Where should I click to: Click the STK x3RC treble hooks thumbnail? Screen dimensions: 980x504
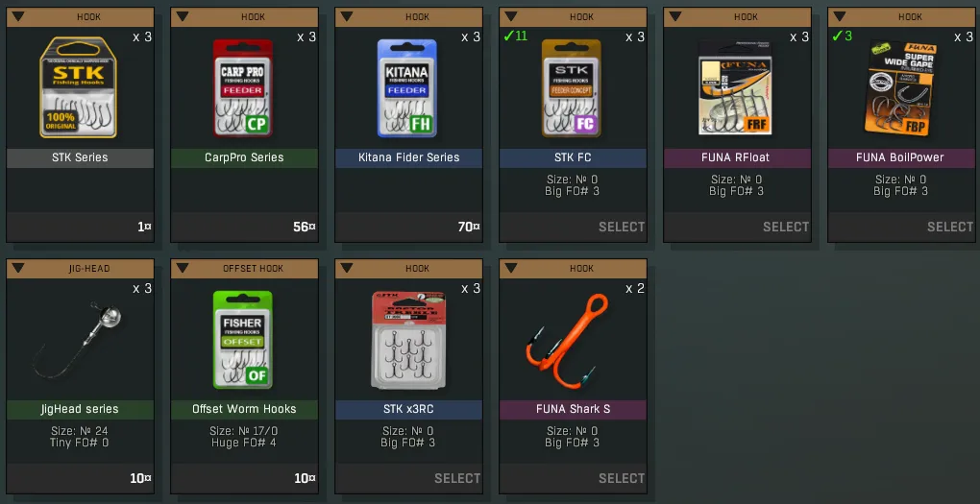[408, 340]
